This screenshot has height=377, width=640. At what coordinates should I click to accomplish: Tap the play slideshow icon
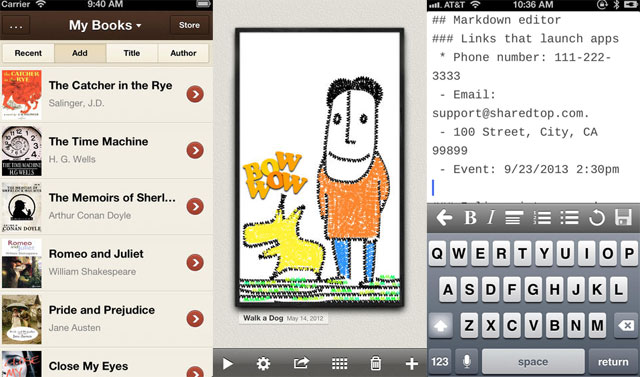click(x=228, y=363)
